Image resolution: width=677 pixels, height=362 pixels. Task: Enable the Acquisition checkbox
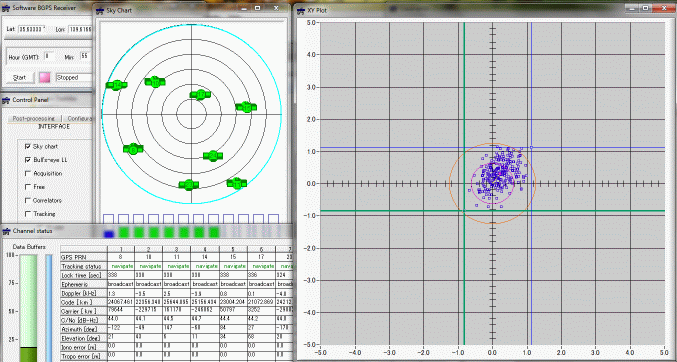(x=28, y=173)
